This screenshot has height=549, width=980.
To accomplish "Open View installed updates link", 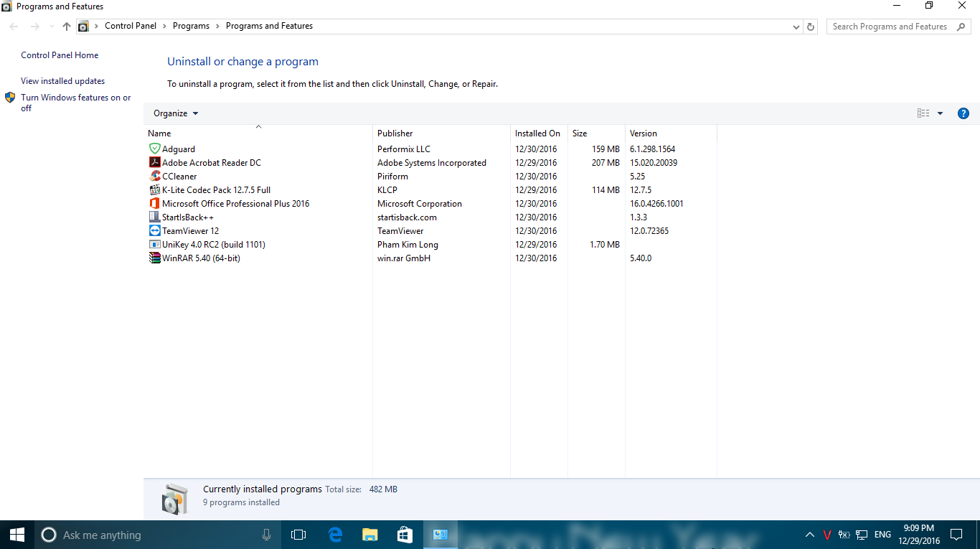I will coord(62,81).
